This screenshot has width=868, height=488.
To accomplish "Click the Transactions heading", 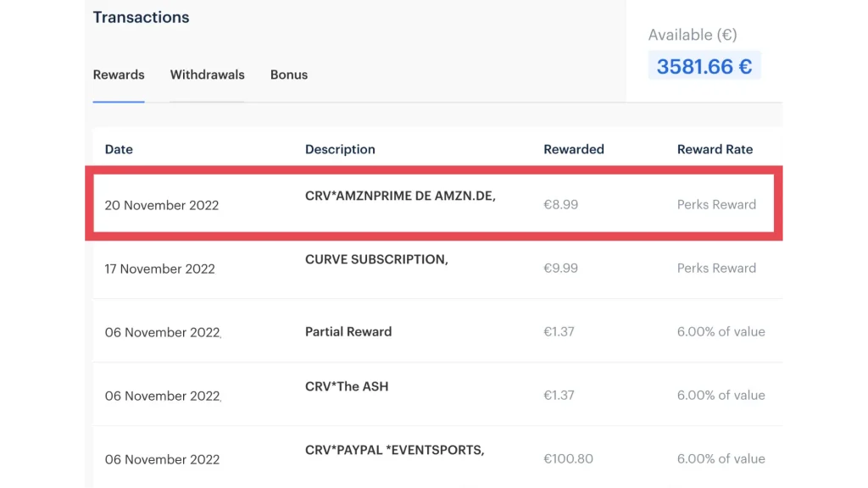I will click(x=141, y=17).
